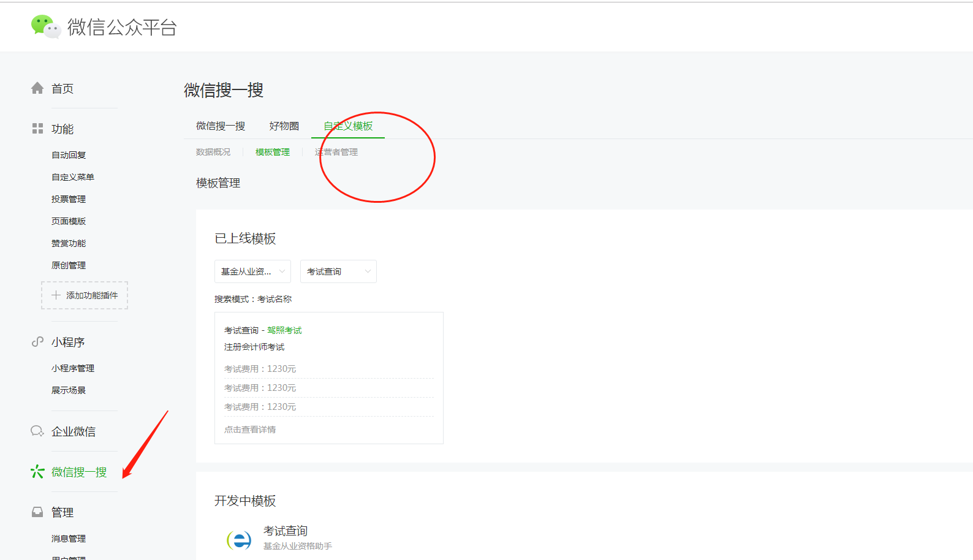Open 企业微信 via its chat bubble icon
The image size is (973, 560).
point(37,431)
